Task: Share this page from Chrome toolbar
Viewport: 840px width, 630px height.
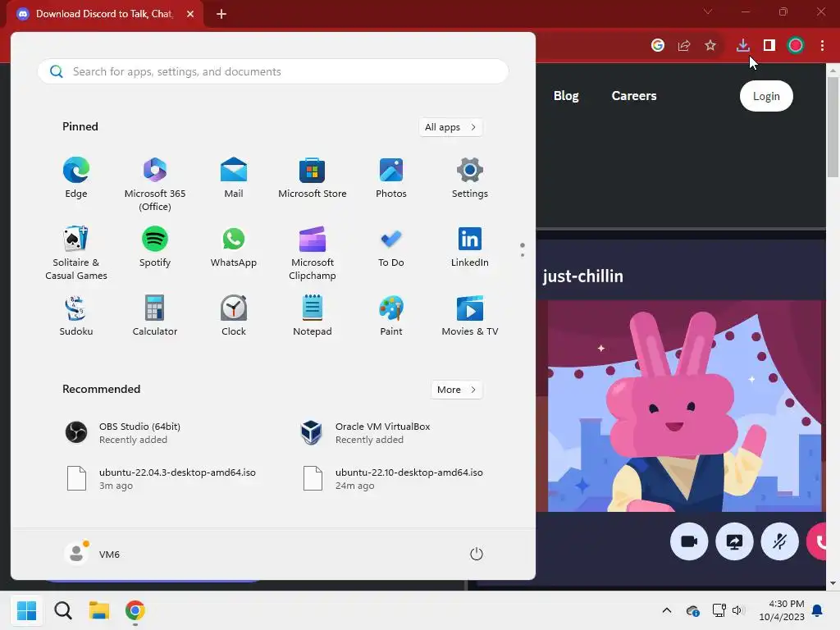Action: [683, 46]
